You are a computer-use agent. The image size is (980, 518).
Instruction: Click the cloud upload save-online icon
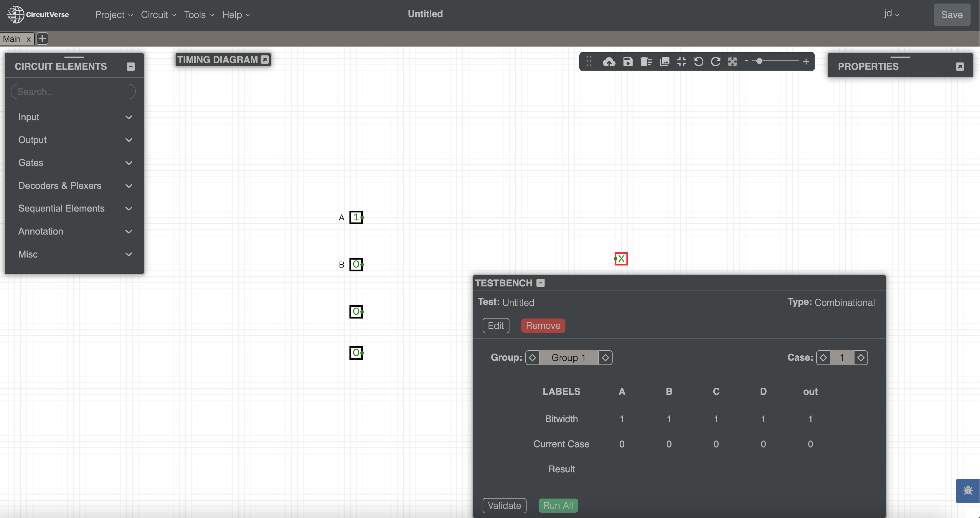tap(609, 62)
